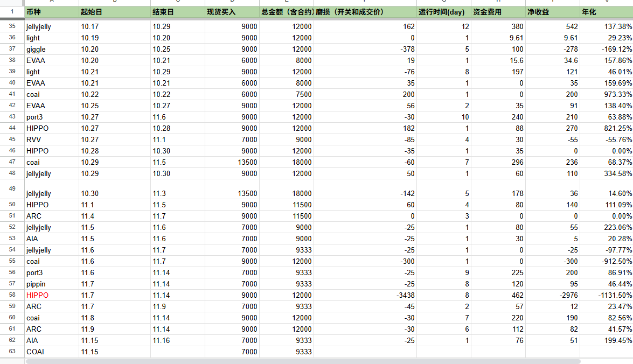Select the port3 cell in row 43
This screenshot has width=633, height=364.
(52, 117)
